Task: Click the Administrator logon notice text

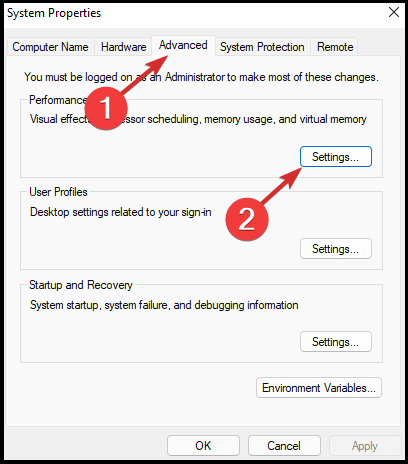Action: 201,77
